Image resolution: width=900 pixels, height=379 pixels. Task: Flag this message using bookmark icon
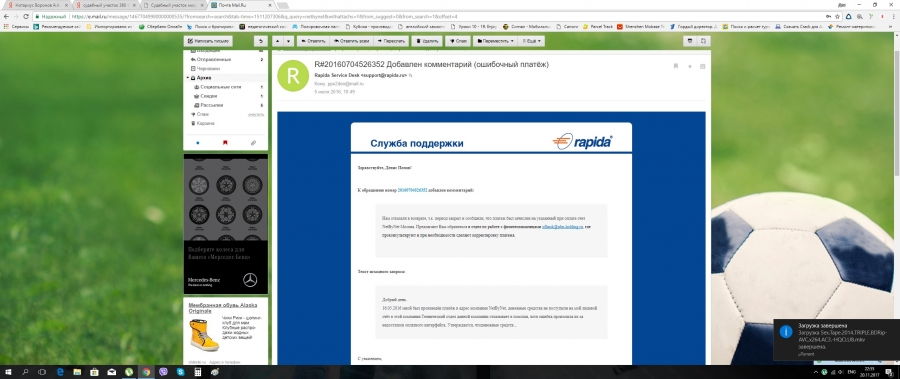coord(676,66)
